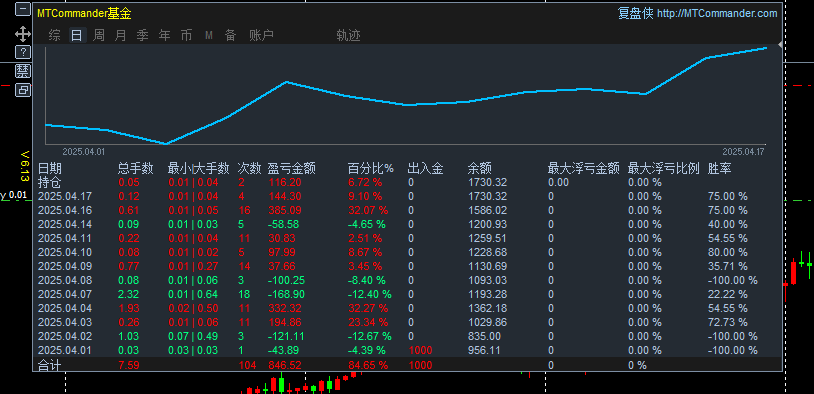The width and height of the screenshot is (814, 394).
Task: Select the 2025.04.17 date row
Action: click(x=65, y=196)
